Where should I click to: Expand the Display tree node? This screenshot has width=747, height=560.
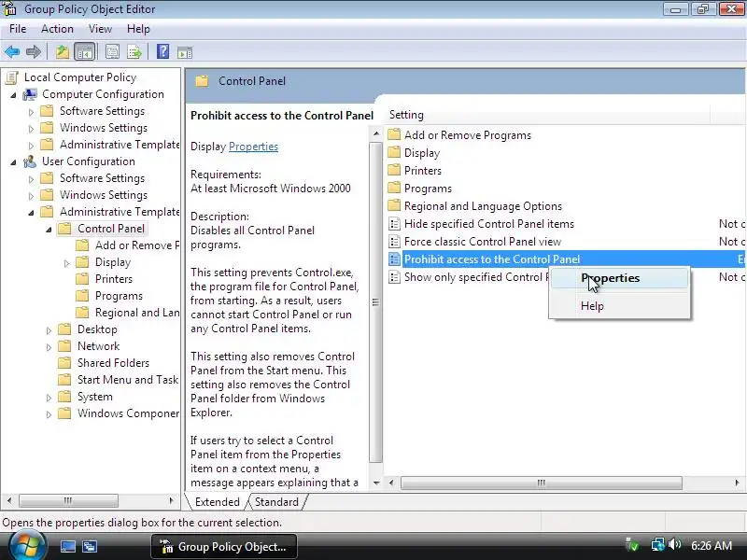(x=66, y=263)
